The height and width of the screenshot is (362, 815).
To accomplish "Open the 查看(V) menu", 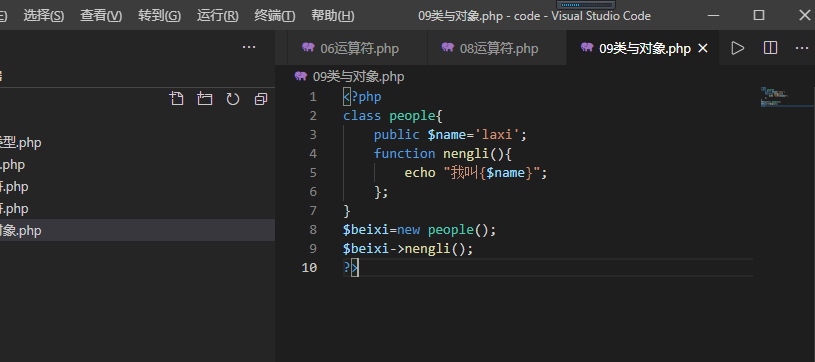I will (101, 16).
